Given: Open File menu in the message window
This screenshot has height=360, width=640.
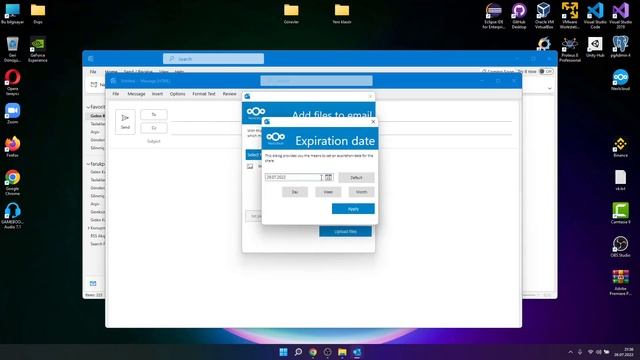Looking at the screenshot, I should pos(116,94).
